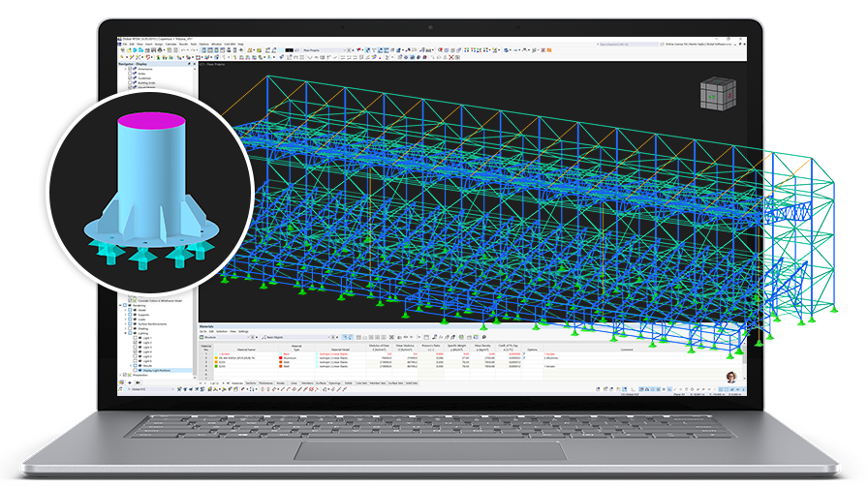The width and height of the screenshot is (868, 488).
Task: Collapse the Lighting tree node
Action: point(125,333)
